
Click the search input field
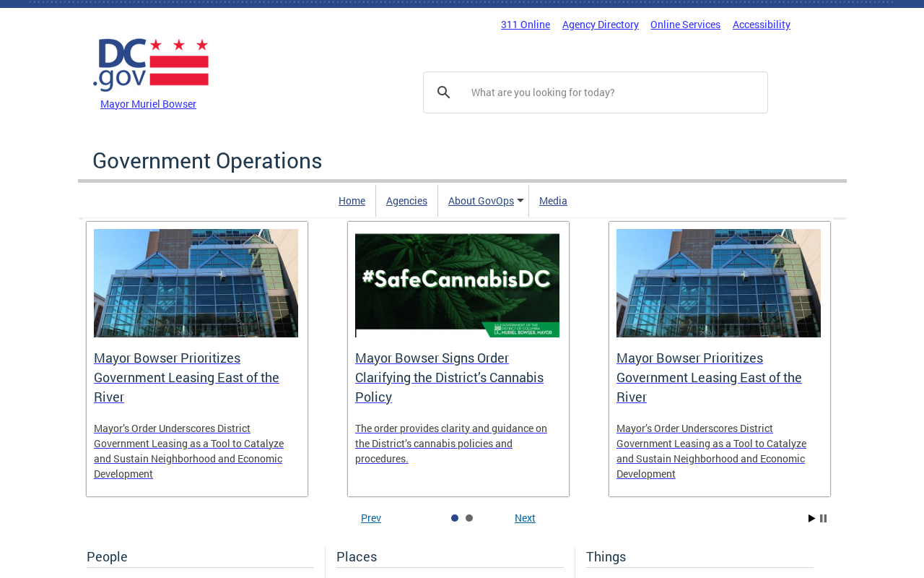pos(614,92)
